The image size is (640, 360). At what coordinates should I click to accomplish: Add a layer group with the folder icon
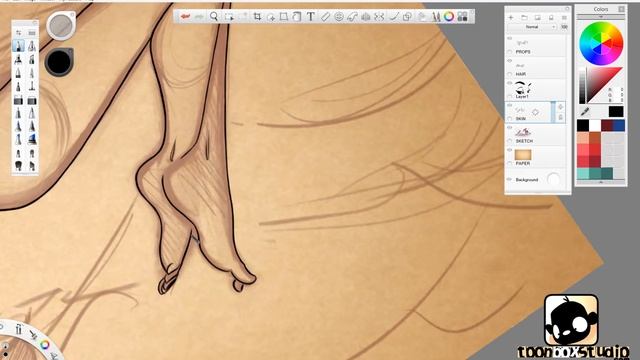(524, 18)
